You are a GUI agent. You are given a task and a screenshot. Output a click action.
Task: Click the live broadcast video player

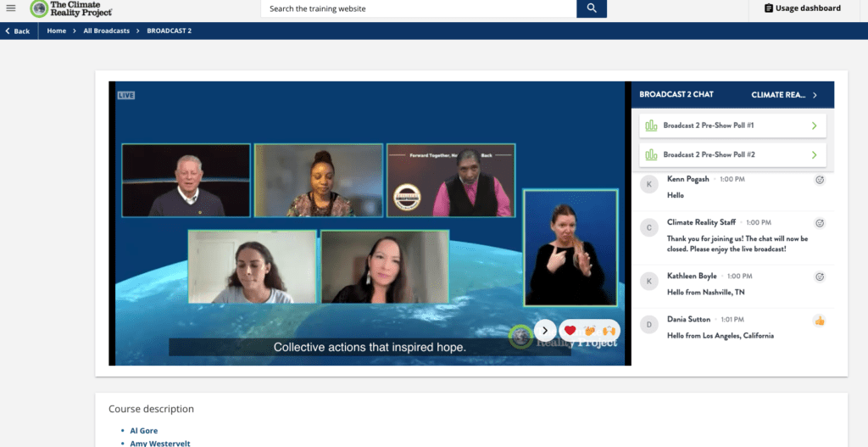point(370,223)
